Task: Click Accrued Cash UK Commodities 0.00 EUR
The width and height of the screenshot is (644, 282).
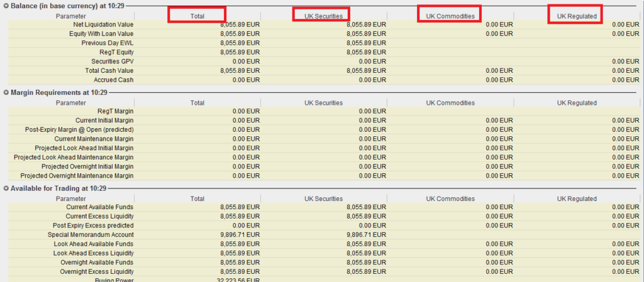Action: [x=499, y=80]
